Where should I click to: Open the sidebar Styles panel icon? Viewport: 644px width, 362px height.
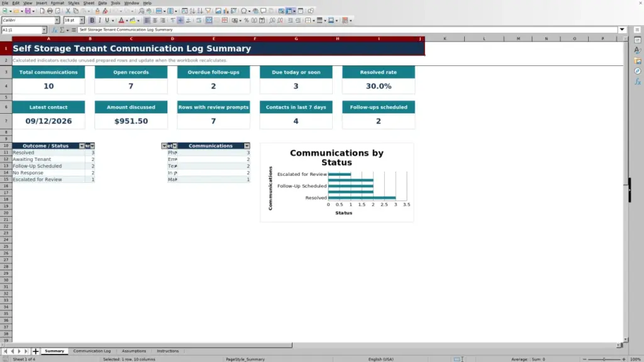(x=638, y=50)
